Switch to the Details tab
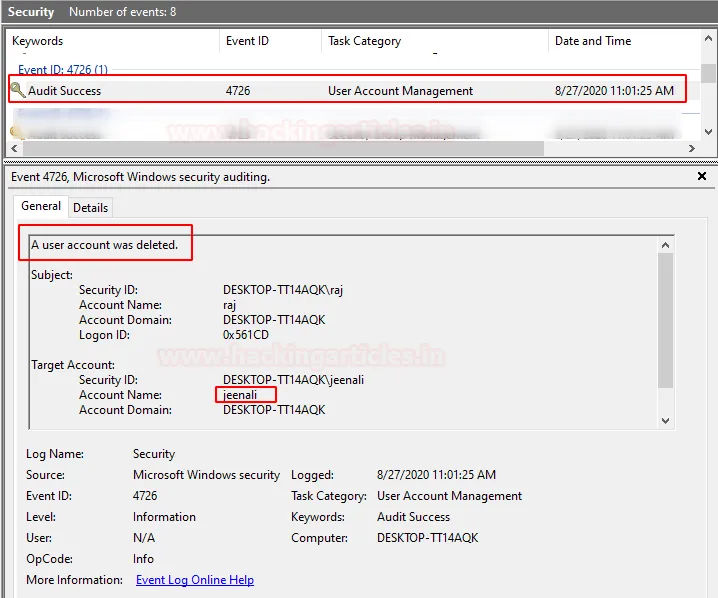The height and width of the screenshot is (598, 718). point(90,207)
